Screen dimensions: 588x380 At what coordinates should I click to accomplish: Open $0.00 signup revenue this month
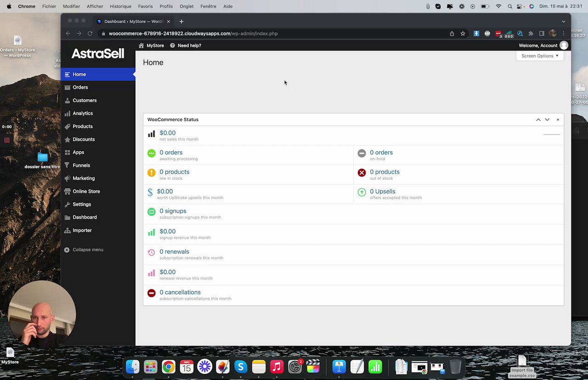pos(167,232)
